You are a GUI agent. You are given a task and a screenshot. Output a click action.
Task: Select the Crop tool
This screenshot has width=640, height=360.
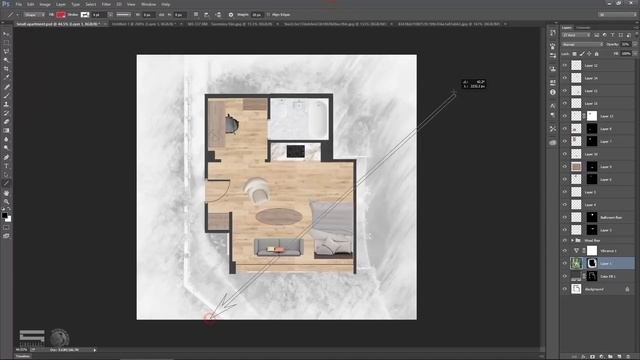6,69
